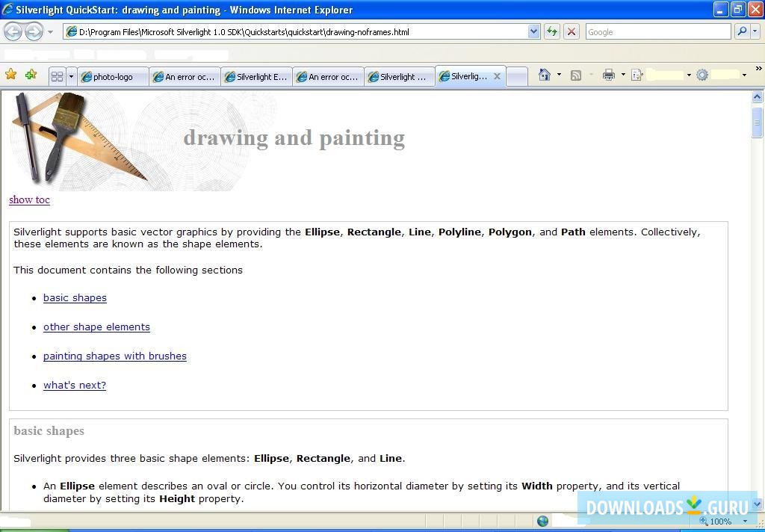Screen dimensions: 765x532
Task: Follow the 'basic shapes' link
Action: pyautogui.click(x=75, y=297)
